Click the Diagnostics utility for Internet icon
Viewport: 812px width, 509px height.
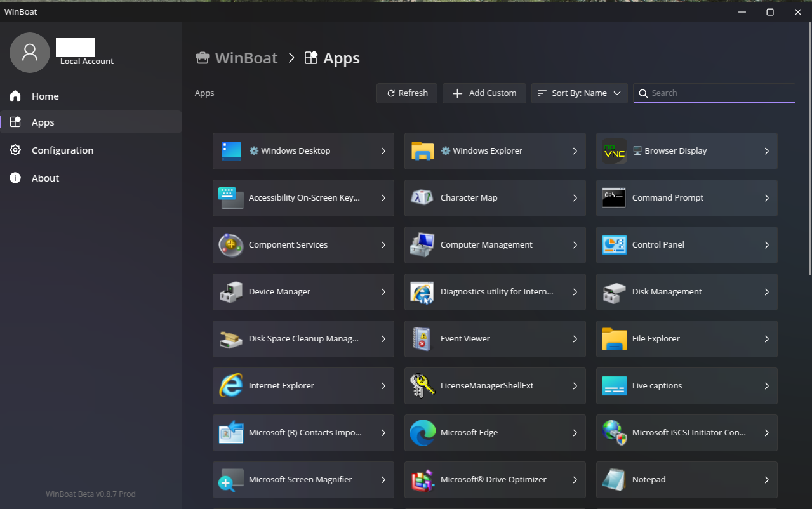[x=423, y=292]
